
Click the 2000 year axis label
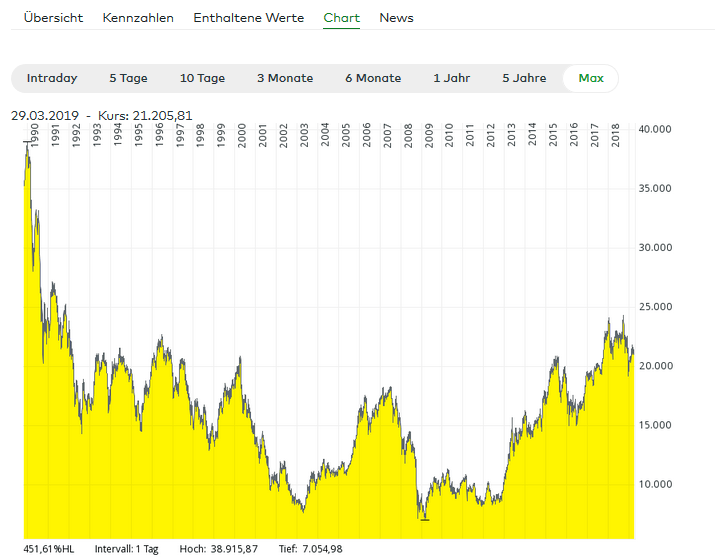(242, 135)
